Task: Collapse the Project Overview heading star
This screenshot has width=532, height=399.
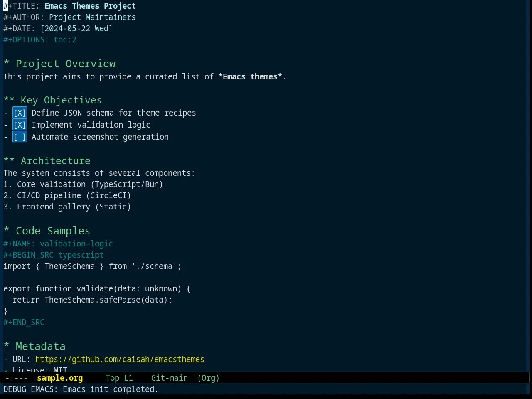Action: point(7,64)
